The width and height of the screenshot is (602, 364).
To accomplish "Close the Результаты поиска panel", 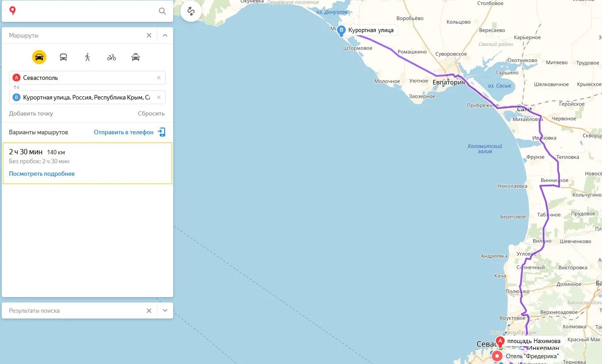I will pyautogui.click(x=149, y=310).
